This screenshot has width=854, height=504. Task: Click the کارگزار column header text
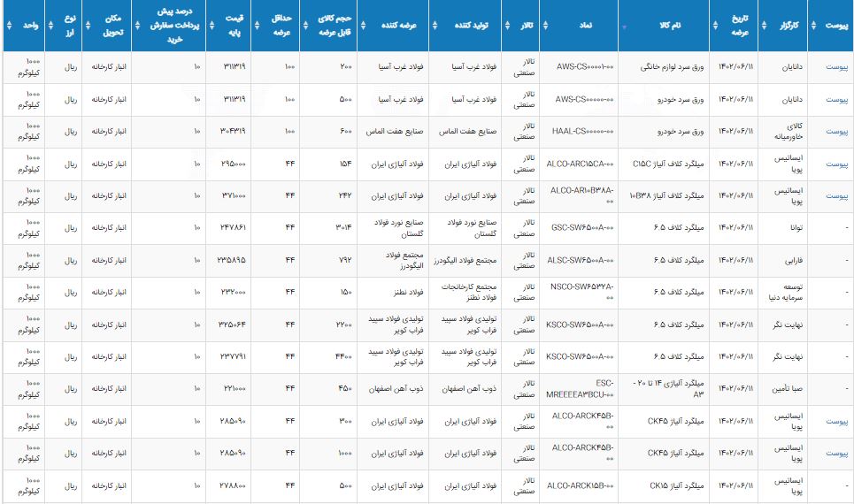coord(789,26)
